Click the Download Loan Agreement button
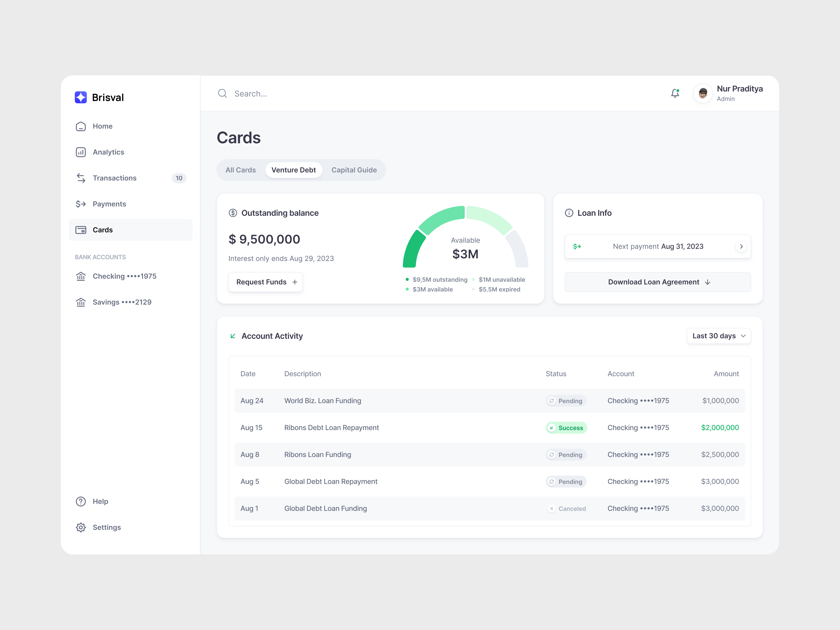840x630 pixels. [657, 282]
